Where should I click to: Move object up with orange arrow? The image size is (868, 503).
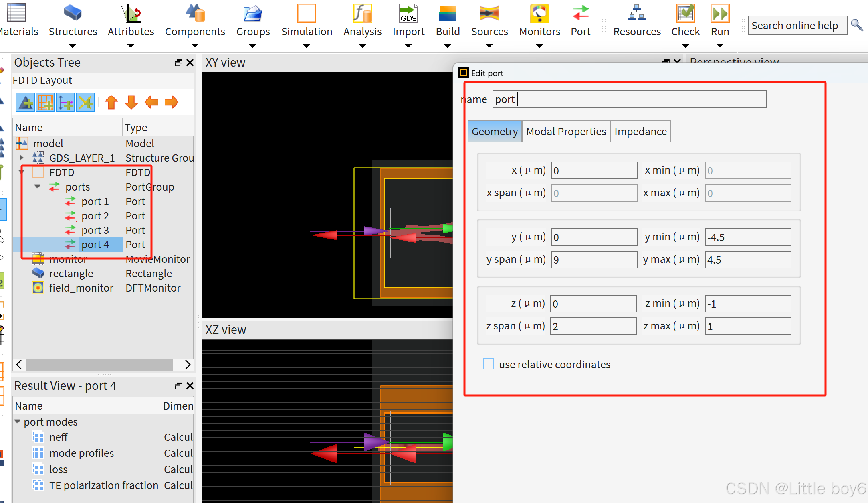pos(111,102)
